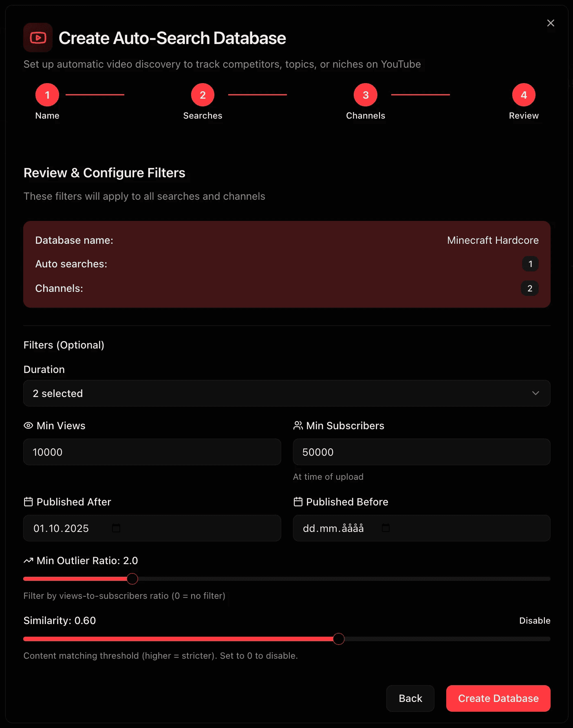This screenshot has width=573, height=728.
Task: Click the Back button
Action: coord(410,698)
